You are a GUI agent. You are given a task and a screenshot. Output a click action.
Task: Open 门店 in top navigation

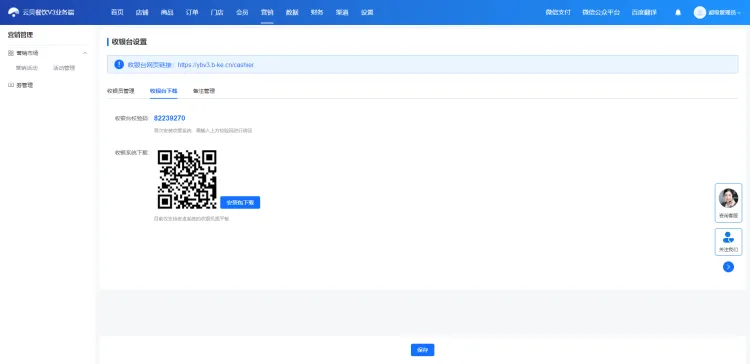click(x=217, y=12)
